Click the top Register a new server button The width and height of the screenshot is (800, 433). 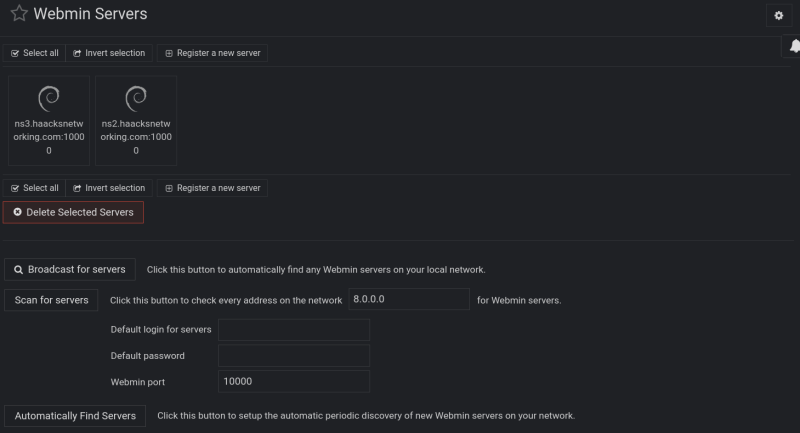point(212,53)
